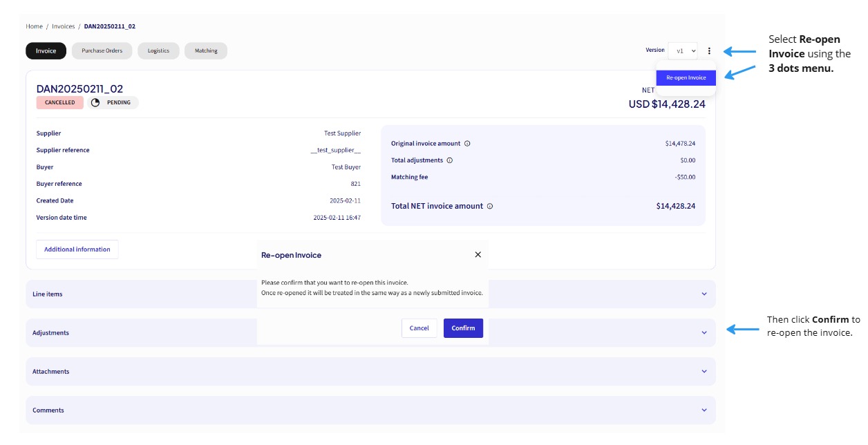Click matching fee value -$50.00
This screenshot has height=445, width=868.
pos(686,177)
